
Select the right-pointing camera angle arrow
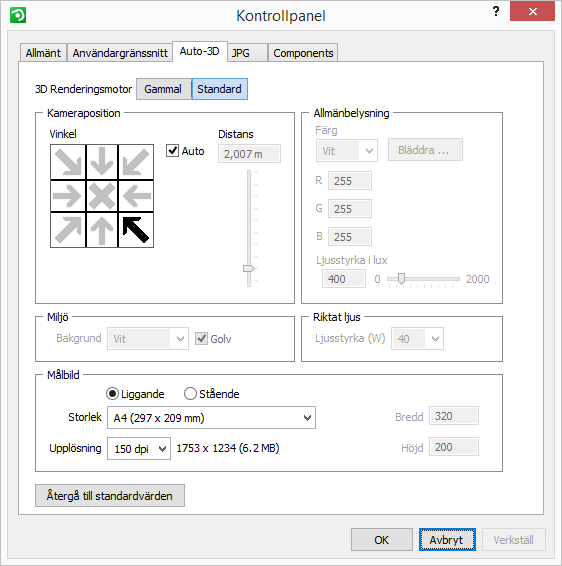pyautogui.click(x=68, y=196)
